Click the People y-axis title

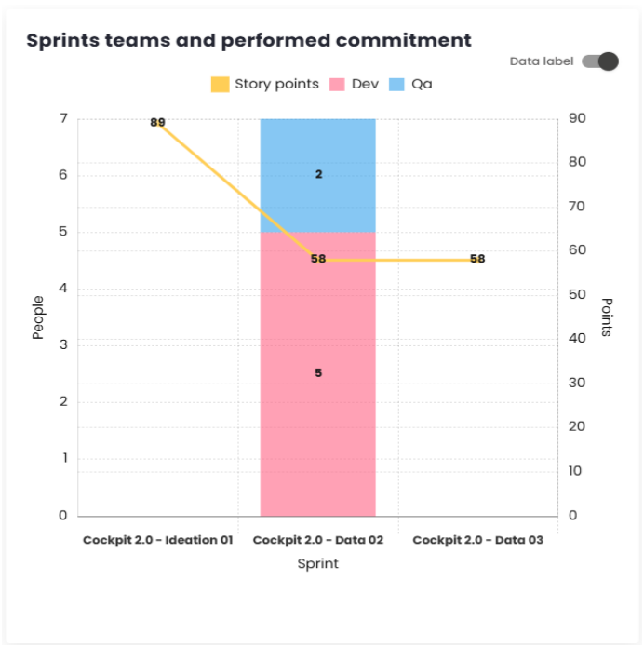38,317
